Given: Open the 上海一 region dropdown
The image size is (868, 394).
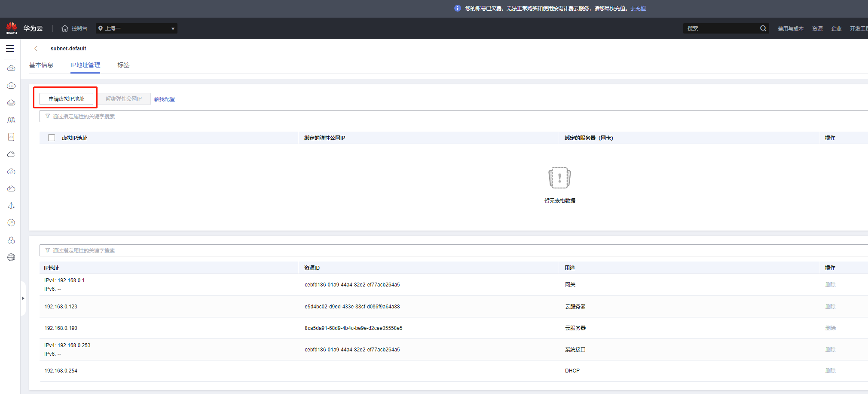Looking at the screenshot, I should [137, 28].
